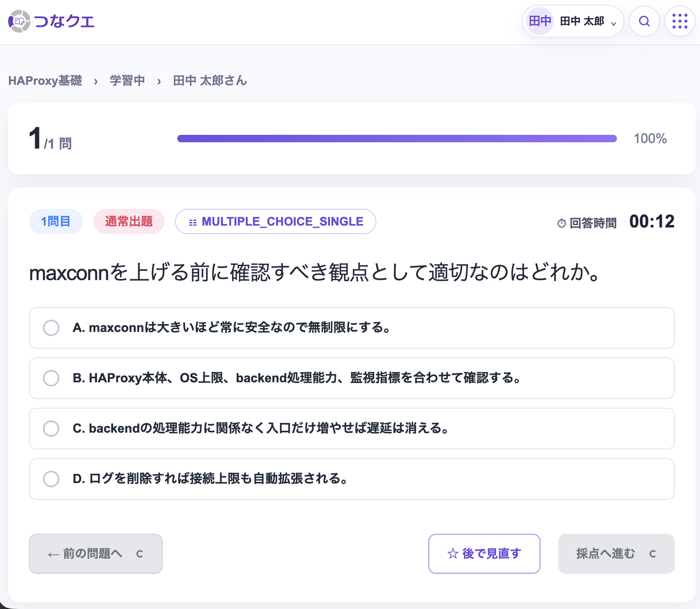Click answer text about HAProxy本体、OS上限
The image size is (700, 609).
tap(297, 378)
